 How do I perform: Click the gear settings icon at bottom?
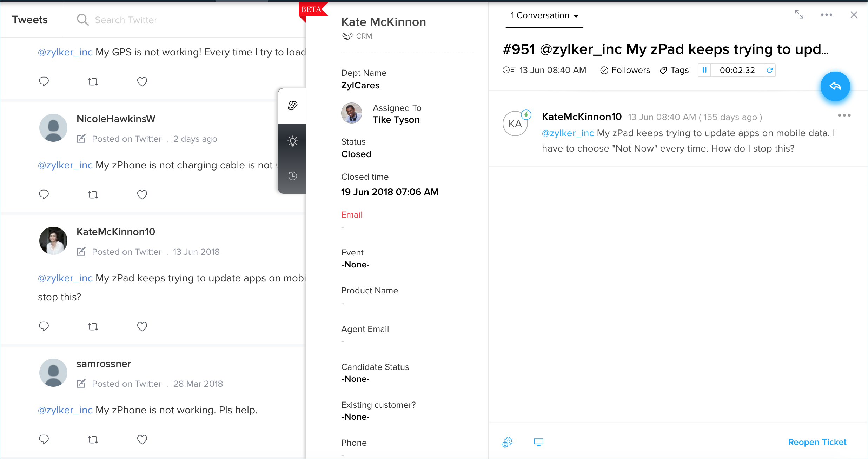(507, 442)
